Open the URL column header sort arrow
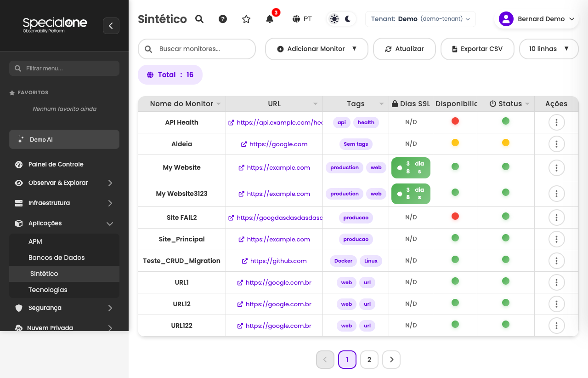The width and height of the screenshot is (588, 378). (316, 104)
